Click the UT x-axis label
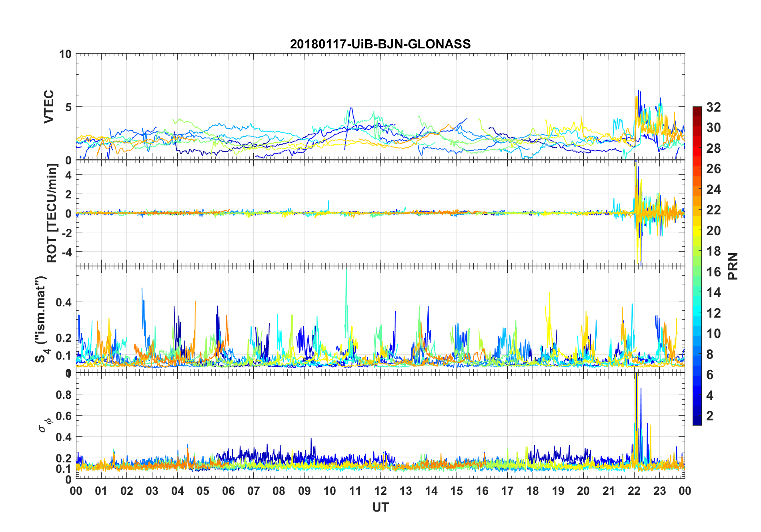This screenshot has height=532, width=761. point(380,507)
